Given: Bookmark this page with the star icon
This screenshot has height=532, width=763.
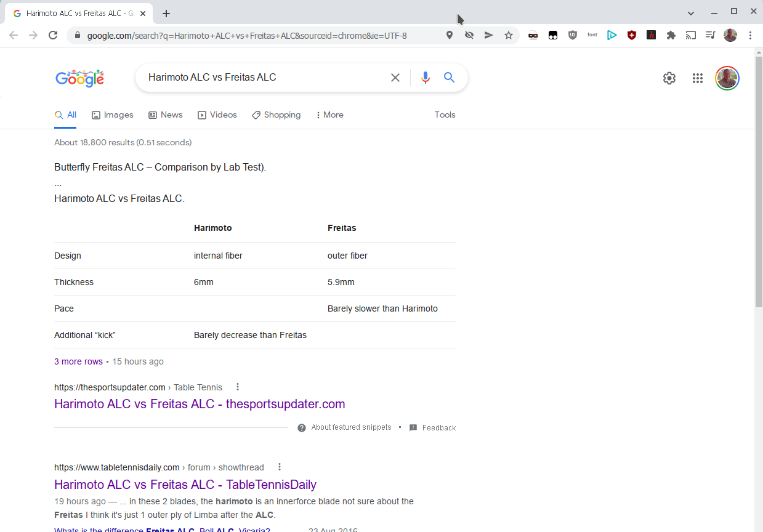Looking at the screenshot, I should tap(509, 36).
